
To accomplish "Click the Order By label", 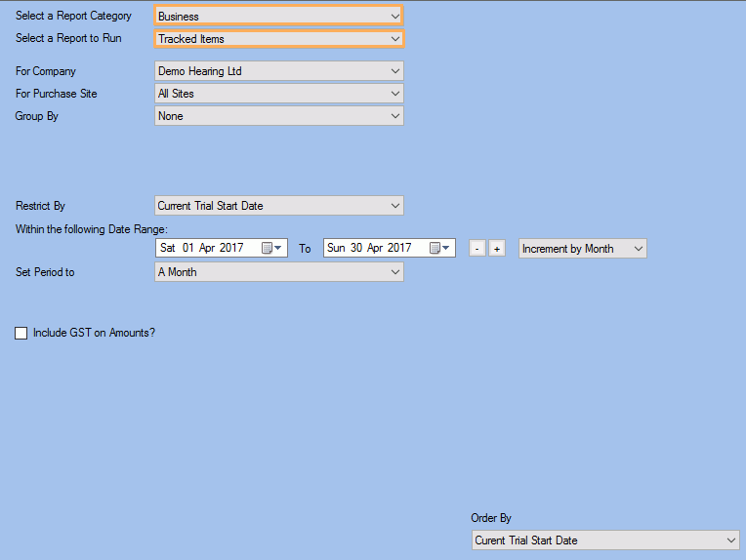I will [x=491, y=518].
